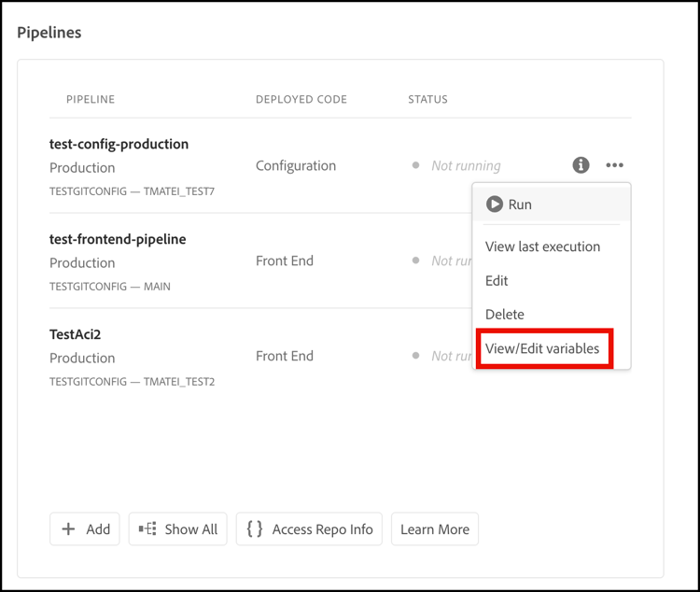Click the STATUS column header
This screenshot has height=592, width=700.
click(427, 99)
